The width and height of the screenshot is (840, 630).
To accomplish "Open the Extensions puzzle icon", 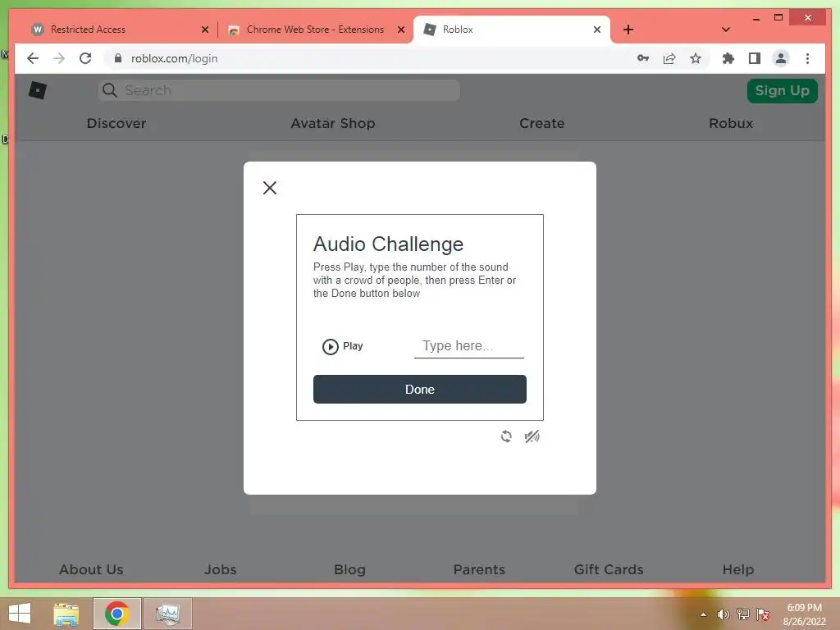I will (728, 58).
